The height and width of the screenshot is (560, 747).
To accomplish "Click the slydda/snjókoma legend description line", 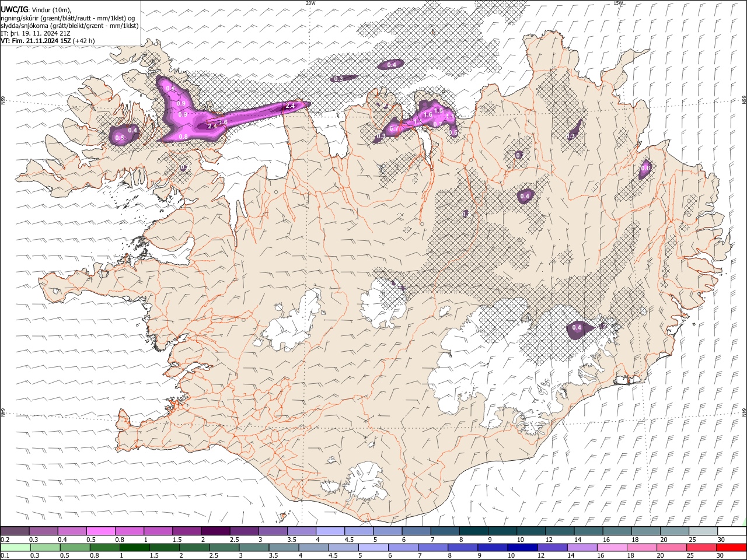I will tap(69, 26).
